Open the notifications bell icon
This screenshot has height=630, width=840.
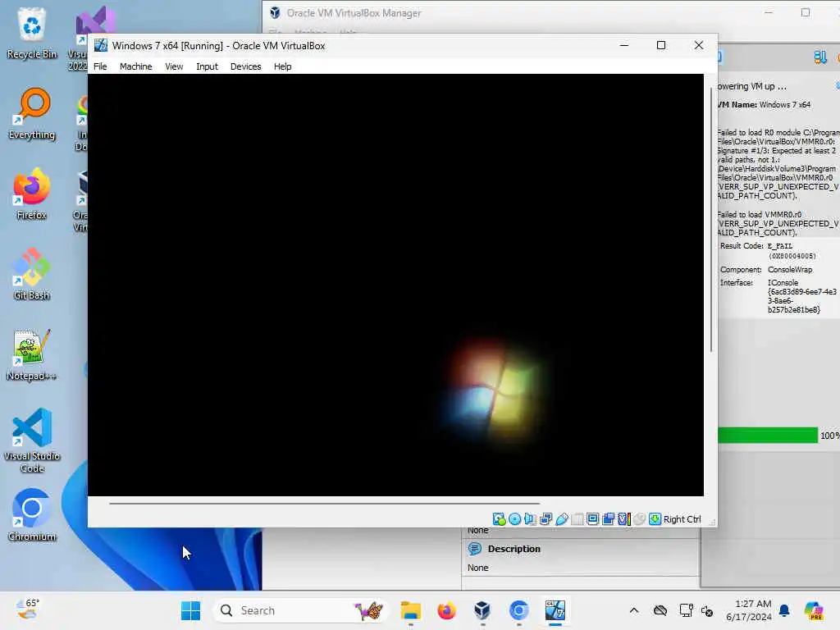pos(784,610)
